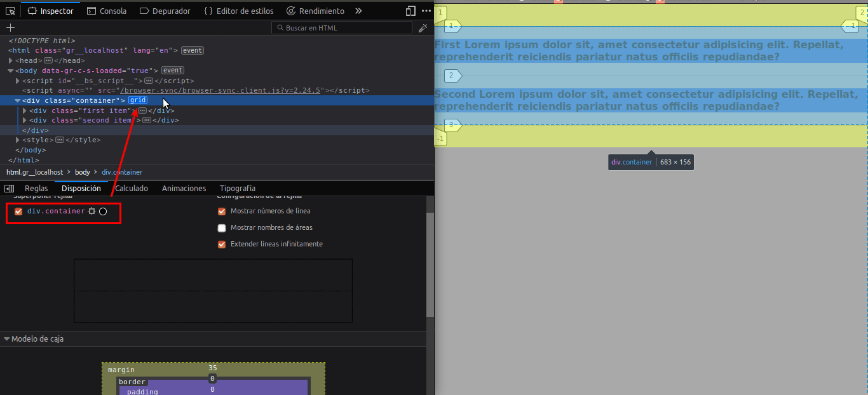Open the Inspector tab
The height and width of the screenshot is (395, 868).
click(50, 11)
